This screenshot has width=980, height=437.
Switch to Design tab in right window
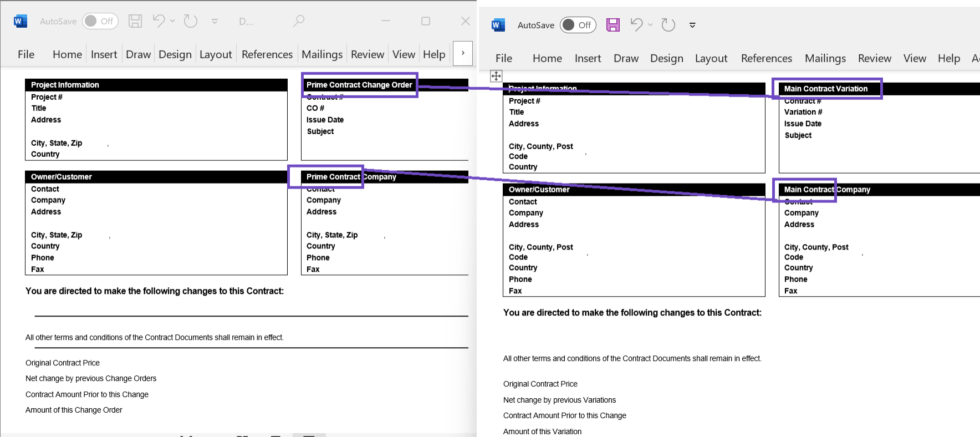tap(666, 58)
